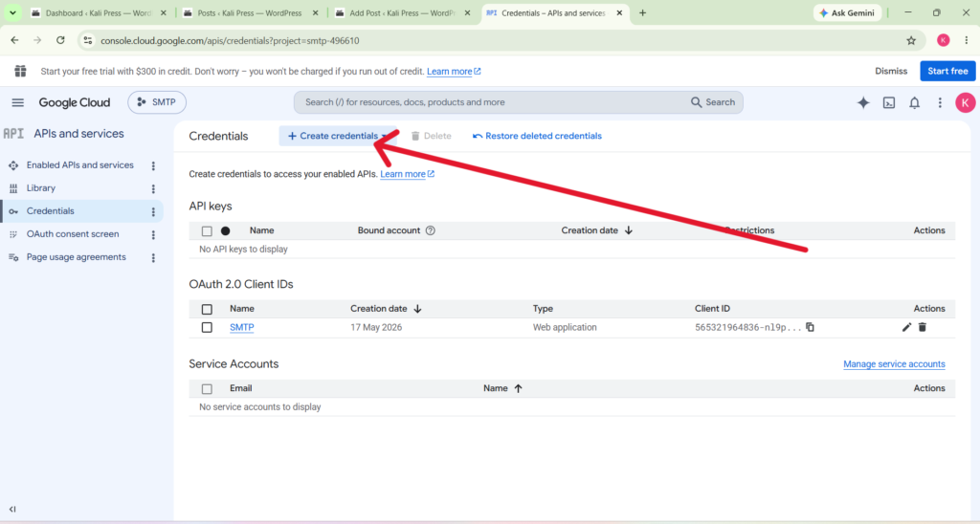Viewport: 980px width, 524px height.
Task: Sort API keys by Creation date arrow
Action: [629, 230]
